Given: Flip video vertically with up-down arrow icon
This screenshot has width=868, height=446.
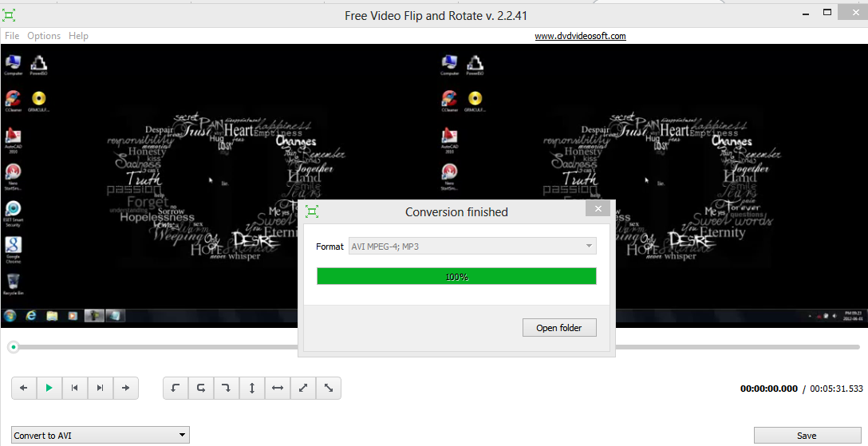Looking at the screenshot, I should (252, 388).
